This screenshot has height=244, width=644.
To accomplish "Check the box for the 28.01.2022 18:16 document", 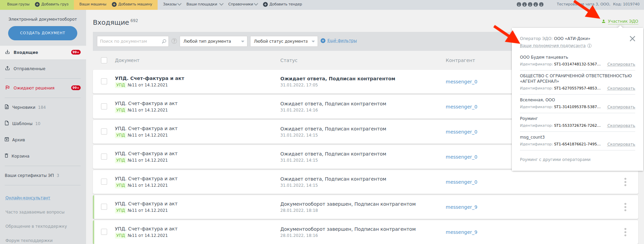I will pos(104,232).
